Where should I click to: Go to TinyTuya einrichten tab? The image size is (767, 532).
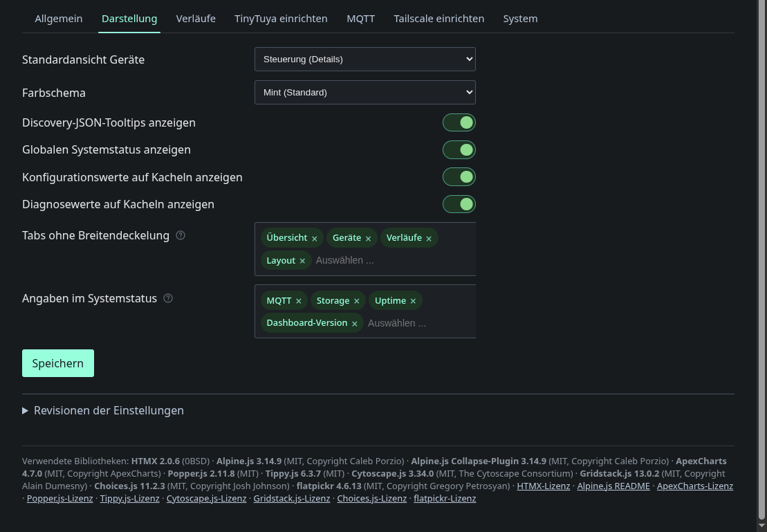coord(281,19)
